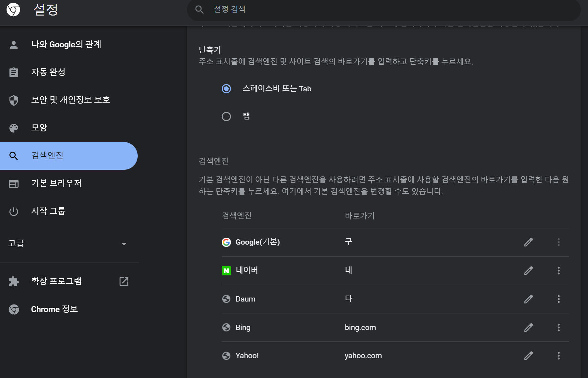Click the yahoo.com shortcut text
The image size is (588, 378).
363,356
